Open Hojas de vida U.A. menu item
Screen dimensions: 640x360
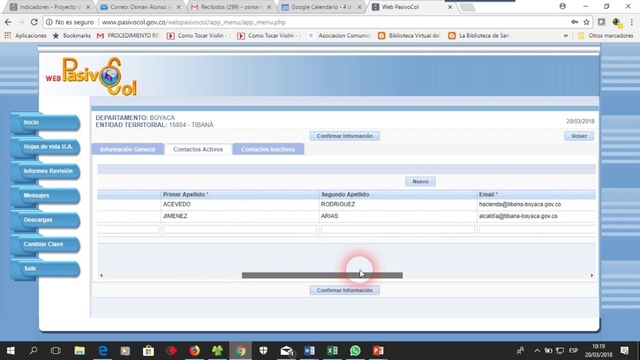(48, 147)
